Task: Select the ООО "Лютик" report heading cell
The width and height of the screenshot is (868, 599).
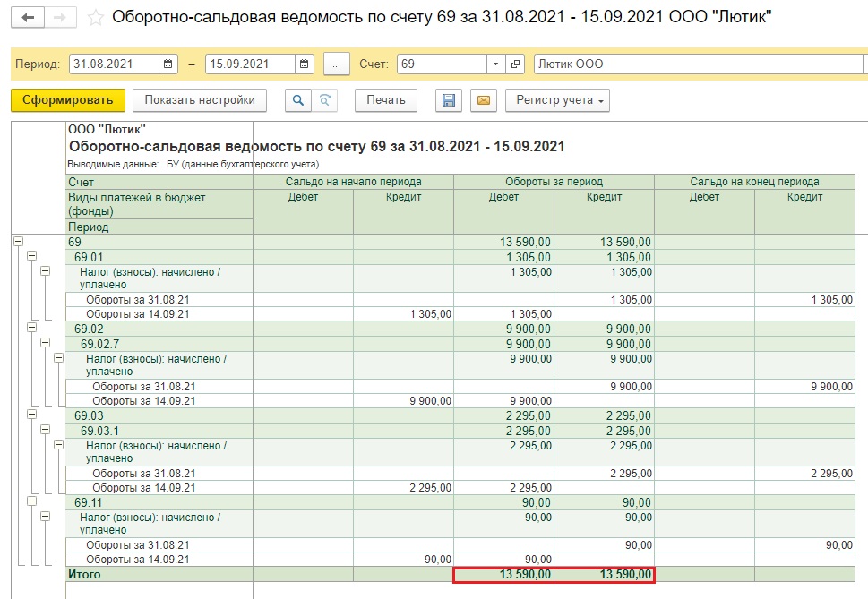Action: [x=107, y=130]
